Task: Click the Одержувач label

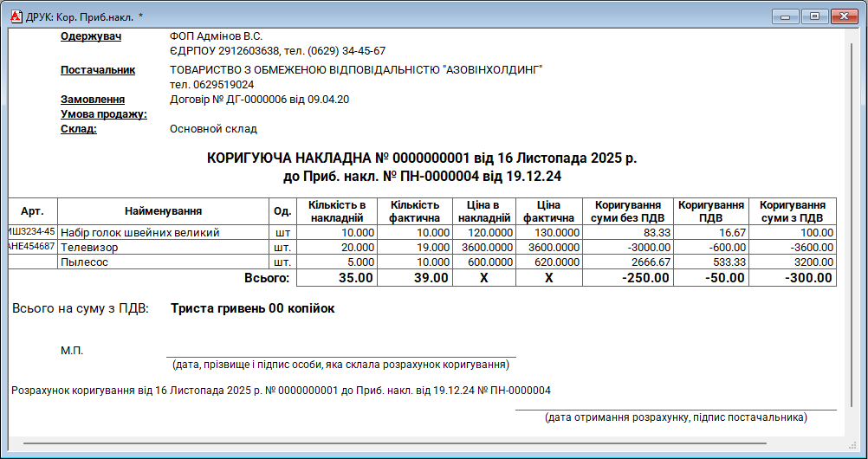Action: pos(90,36)
